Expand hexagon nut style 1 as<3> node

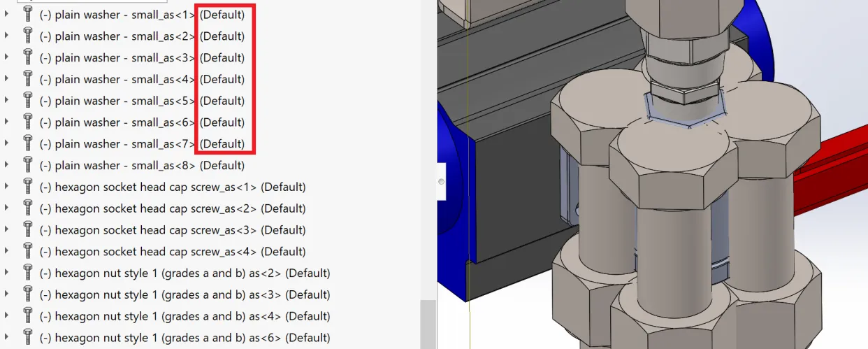click(7, 295)
